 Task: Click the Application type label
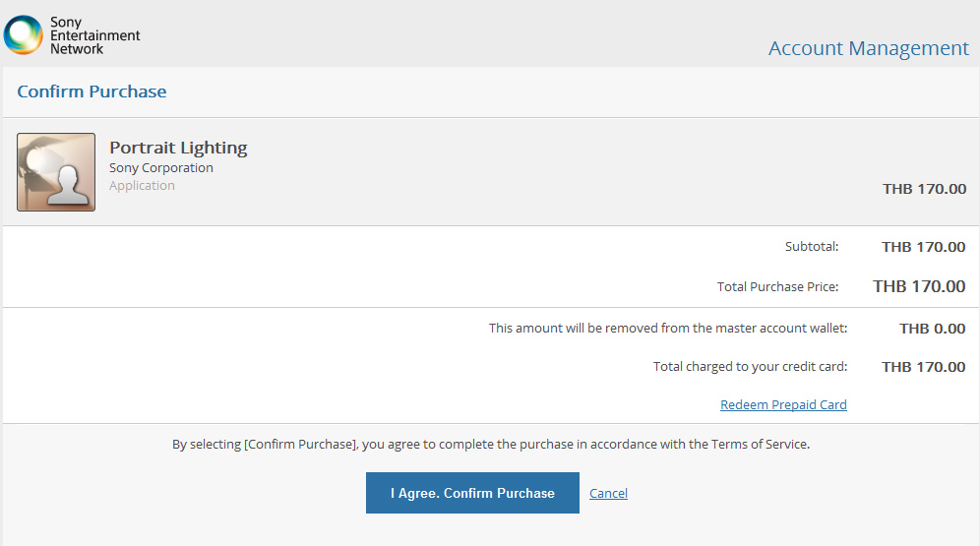coord(142,186)
